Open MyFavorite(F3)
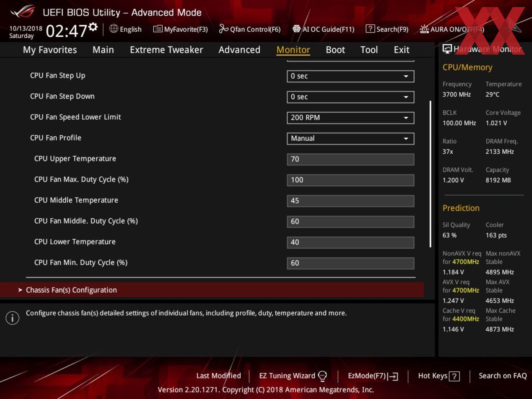The width and height of the screenshot is (532, 399). pos(180,29)
